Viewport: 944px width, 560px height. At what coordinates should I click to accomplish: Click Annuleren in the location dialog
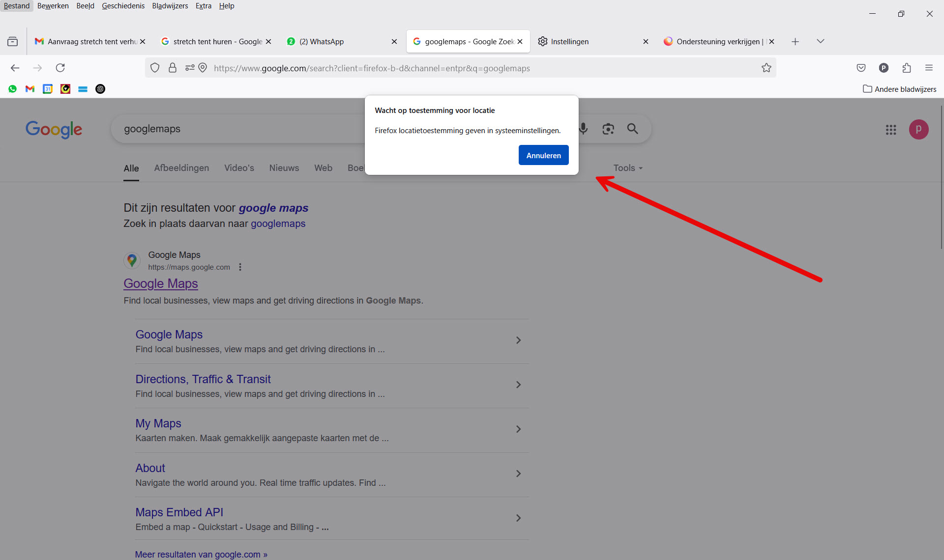point(543,155)
